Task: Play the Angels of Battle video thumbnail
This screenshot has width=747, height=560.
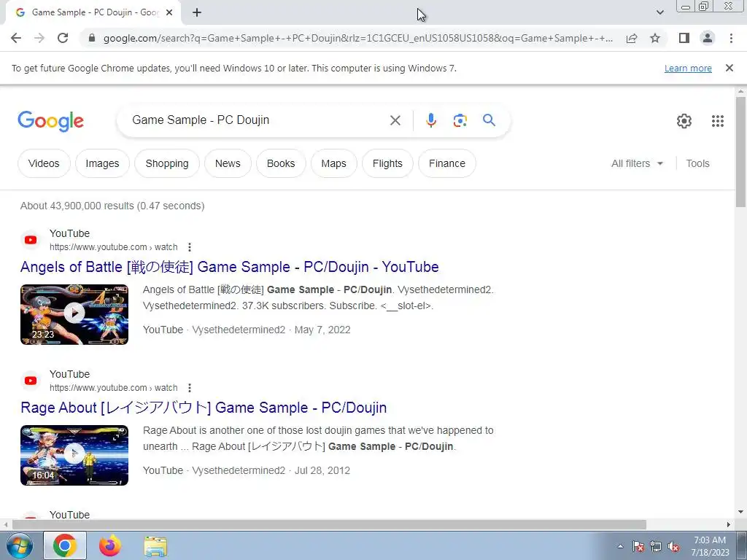Action: click(x=74, y=314)
